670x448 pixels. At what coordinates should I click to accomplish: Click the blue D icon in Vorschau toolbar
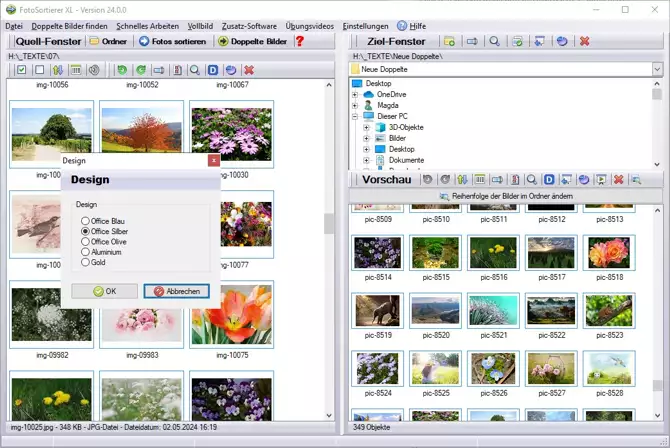(x=550, y=180)
